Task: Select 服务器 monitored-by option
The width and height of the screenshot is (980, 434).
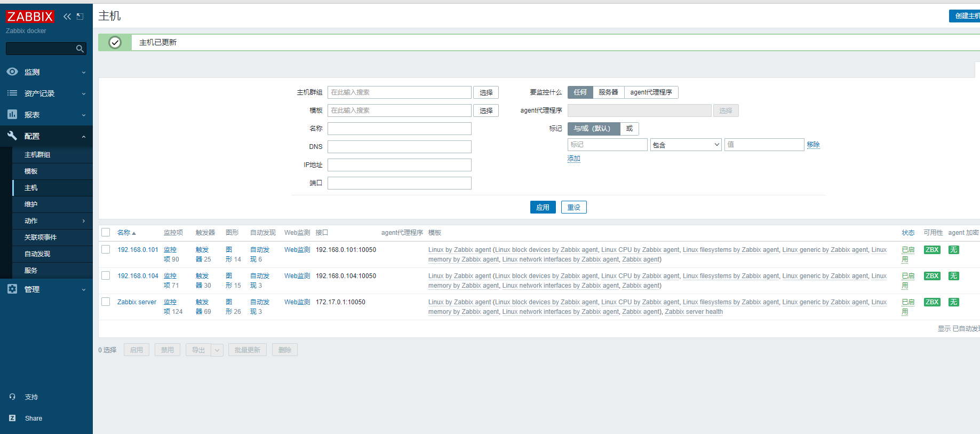Action: (608, 92)
